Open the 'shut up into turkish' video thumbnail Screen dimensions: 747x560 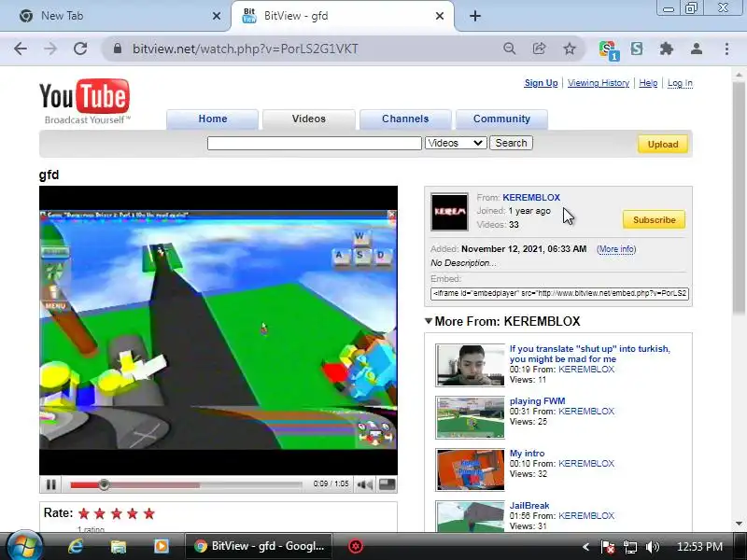[471, 365]
